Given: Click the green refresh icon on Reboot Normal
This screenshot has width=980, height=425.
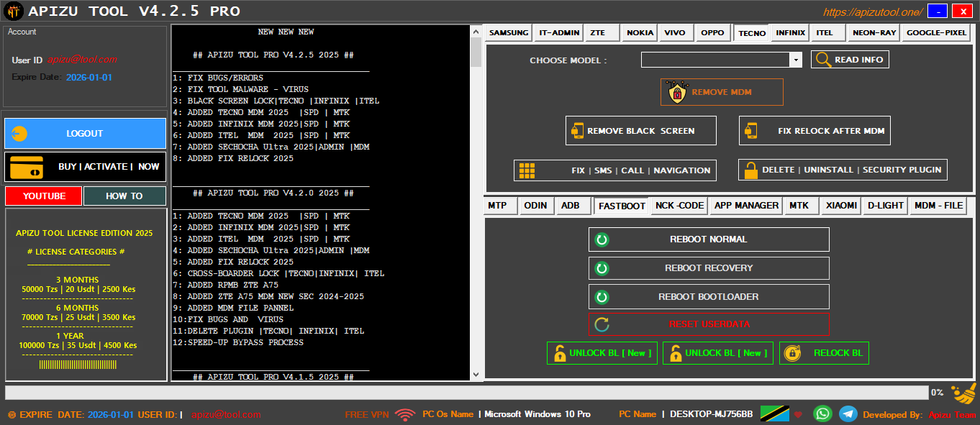Looking at the screenshot, I should point(602,239).
